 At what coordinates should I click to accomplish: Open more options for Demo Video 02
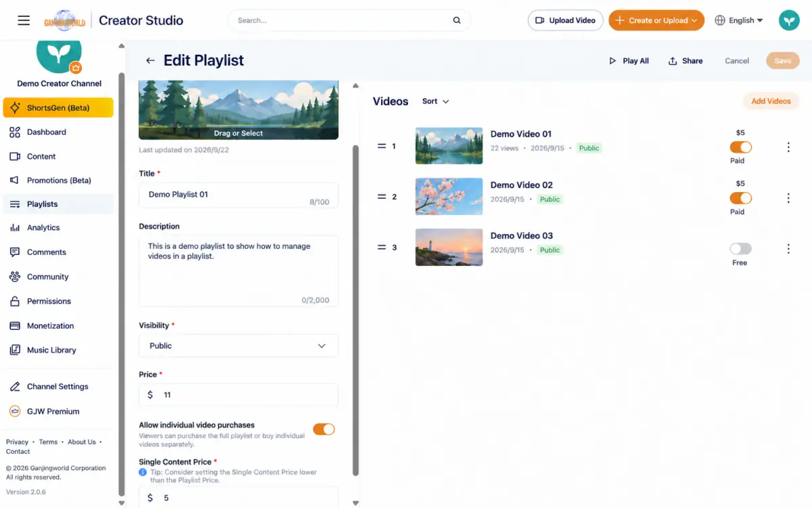pyautogui.click(x=788, y=198)
